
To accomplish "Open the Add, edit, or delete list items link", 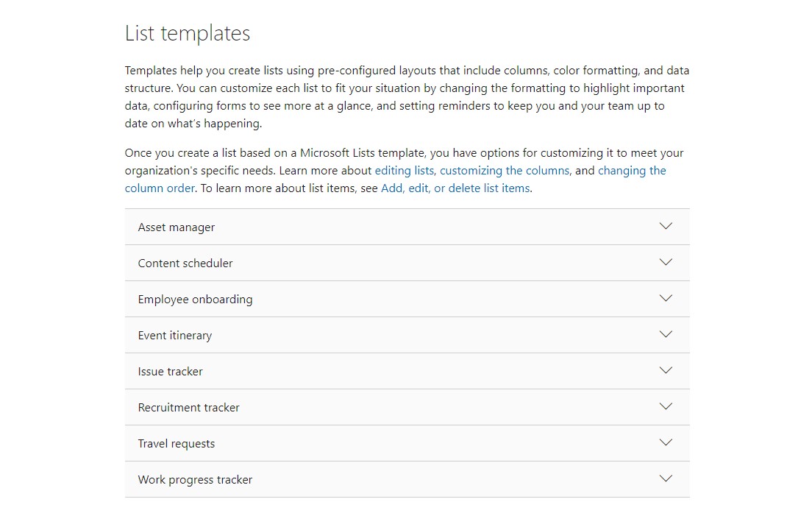I will click(x=455, y=188).
